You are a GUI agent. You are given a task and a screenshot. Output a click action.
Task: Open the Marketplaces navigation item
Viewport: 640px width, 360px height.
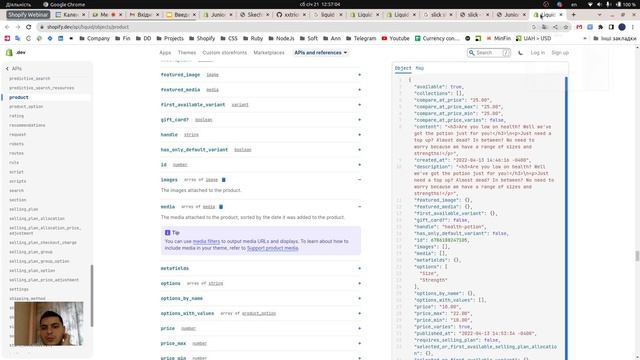(x=269, y=53)
